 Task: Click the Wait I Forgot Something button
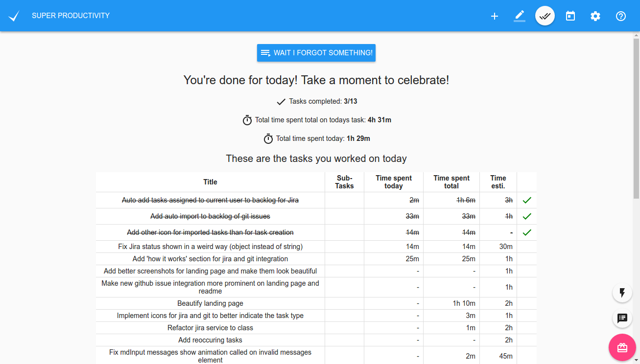316,53
